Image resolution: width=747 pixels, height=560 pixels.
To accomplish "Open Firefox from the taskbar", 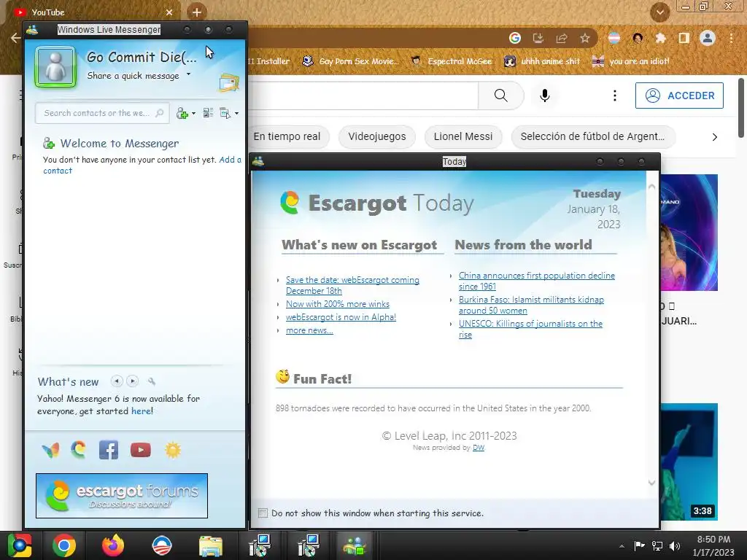I will click(x=113, y=545).
